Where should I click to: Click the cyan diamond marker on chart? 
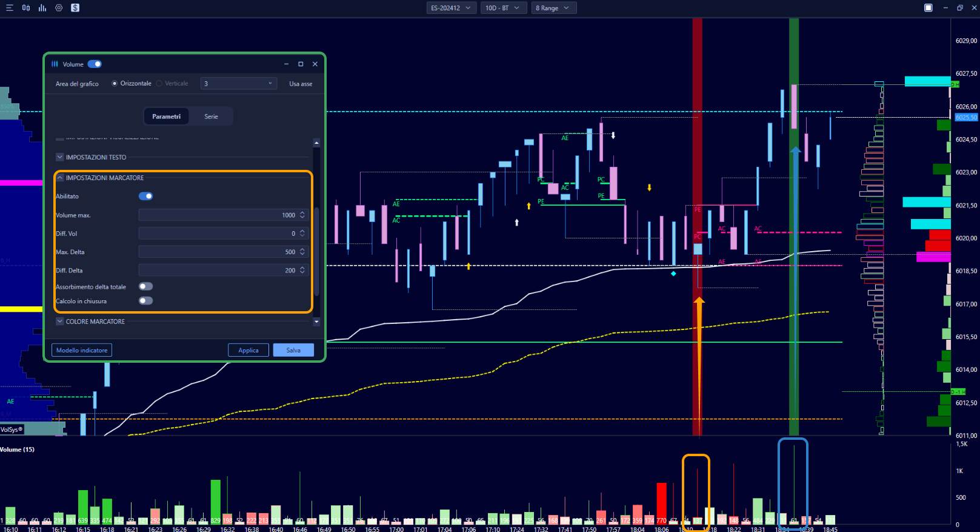[x=673, y=274]
